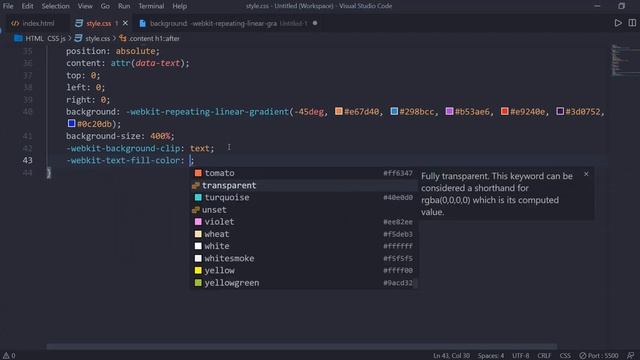Open the Help menu
The height and width of the screenshot is (360, 640).
point(179,6)
